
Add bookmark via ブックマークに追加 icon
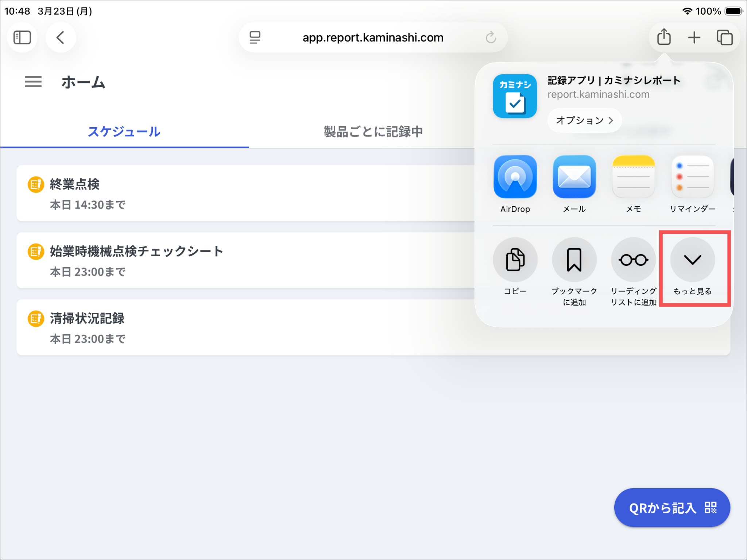pyautogui.click(x=574, y=260)
